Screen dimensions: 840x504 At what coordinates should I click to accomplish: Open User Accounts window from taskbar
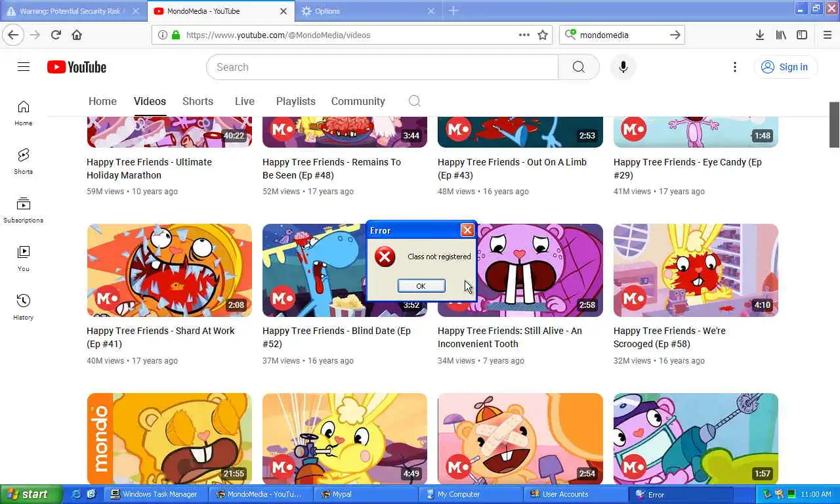pyautogui.click(x=576, y=494)
